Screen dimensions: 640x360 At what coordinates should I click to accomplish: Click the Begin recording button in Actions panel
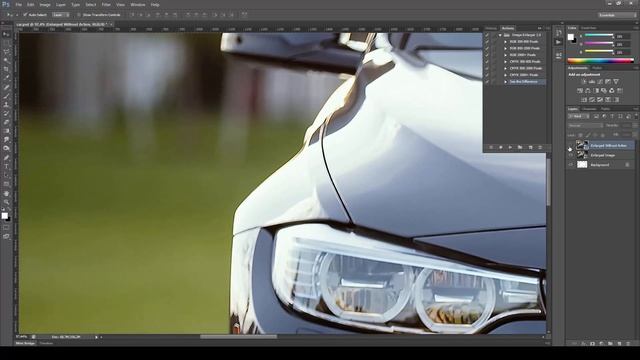coord(500,147)
